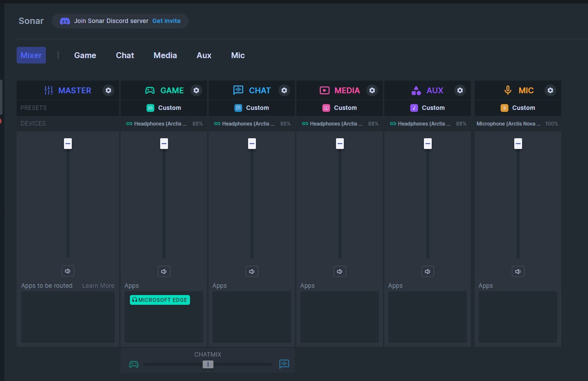The height and width of the screenshot is (381, 588).
Task: Open the Mic channel settings gear
Action: click(550, 90)
